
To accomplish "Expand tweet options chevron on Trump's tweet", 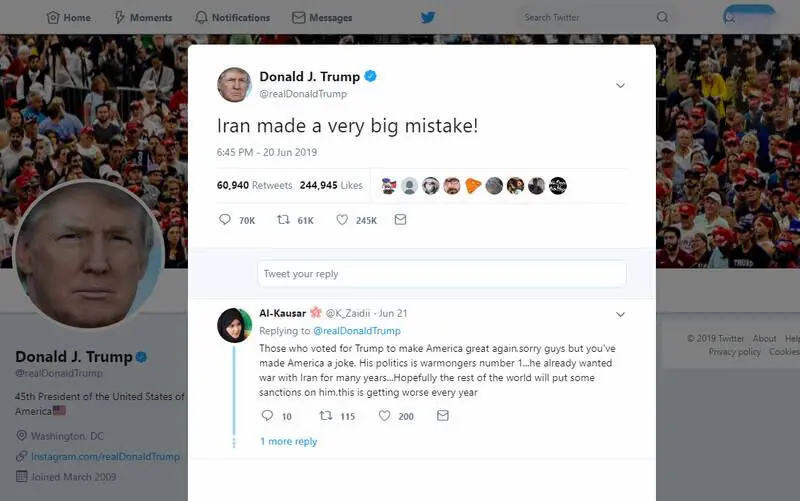I will point(620,85).
